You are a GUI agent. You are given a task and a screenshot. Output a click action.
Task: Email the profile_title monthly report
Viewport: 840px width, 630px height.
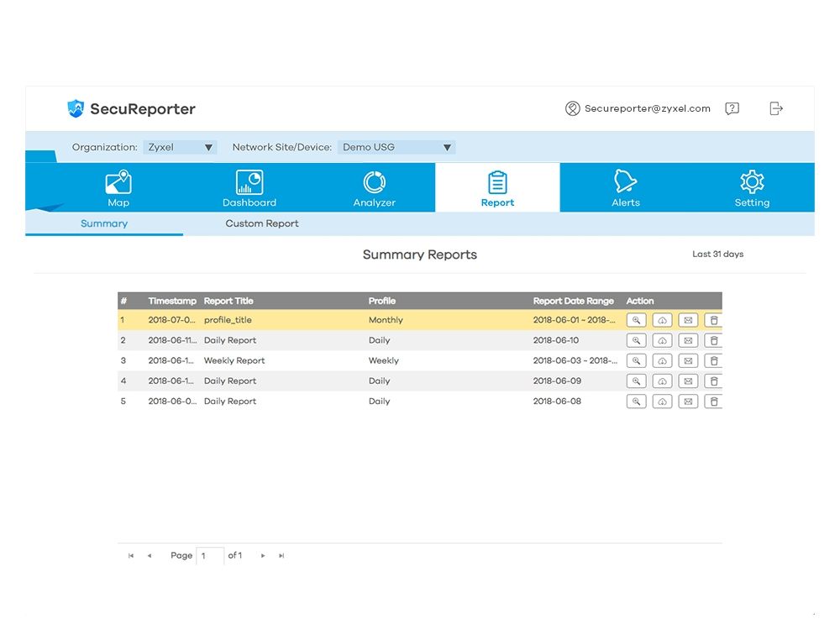pos(688,320)
